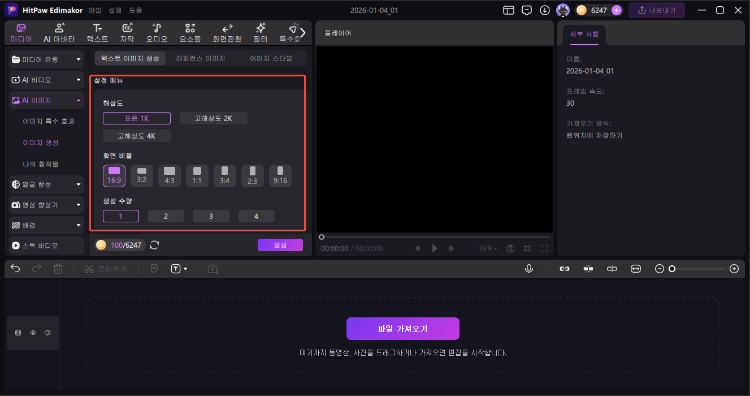Image resolution: width=750 pixels, height=396 pixels.
Task: Click the zoom-out minus icon on timeline
Action: [659, 269]
